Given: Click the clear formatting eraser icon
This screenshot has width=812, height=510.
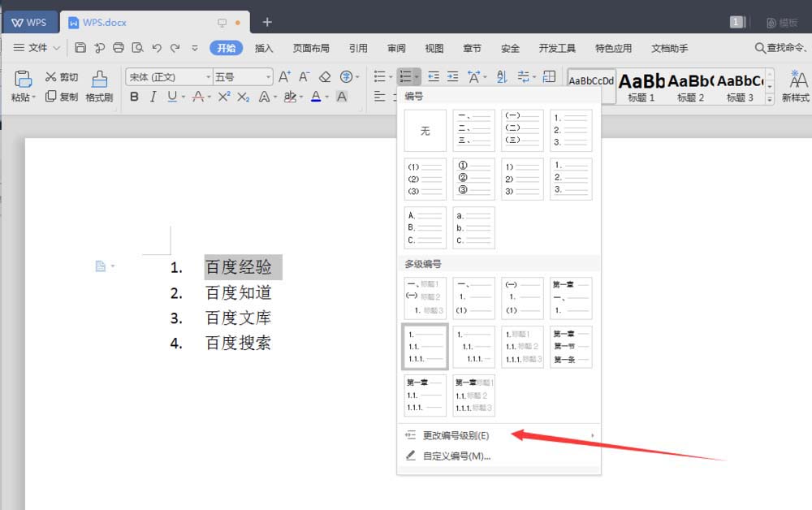Looking at the screenshot, I should click(325, 77).
